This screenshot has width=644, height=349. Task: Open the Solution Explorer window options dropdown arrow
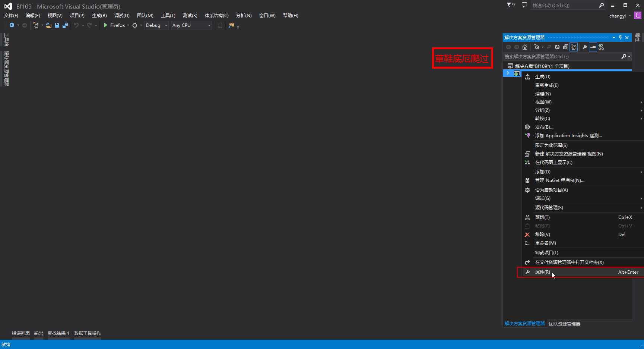point(614,37)
